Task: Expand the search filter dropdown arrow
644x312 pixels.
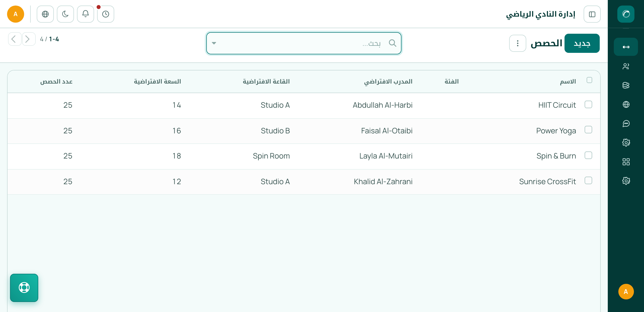Action: point(214,43)
